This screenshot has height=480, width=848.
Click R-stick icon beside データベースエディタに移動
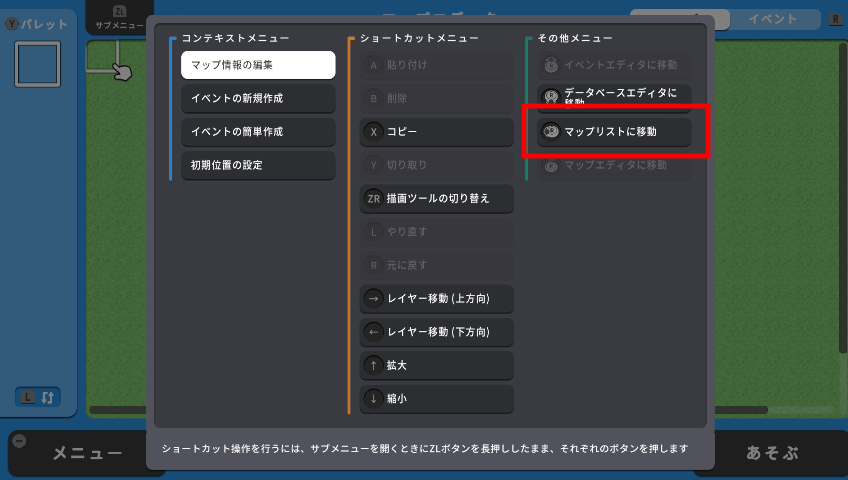tap(551, 97)
